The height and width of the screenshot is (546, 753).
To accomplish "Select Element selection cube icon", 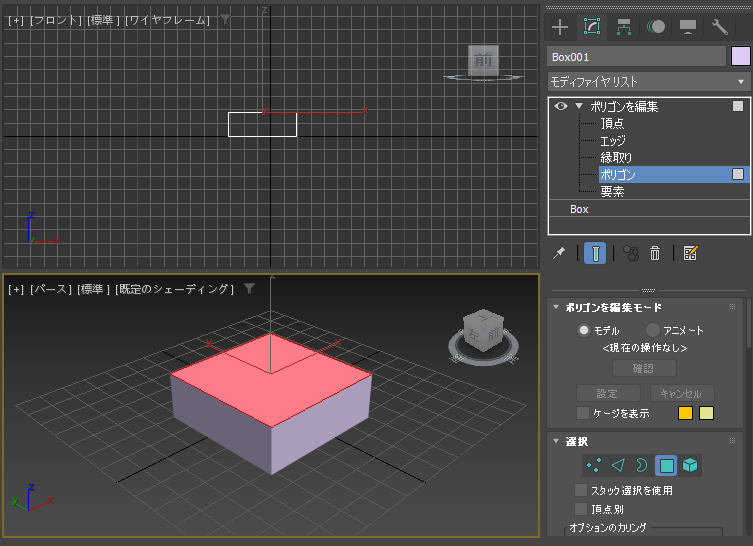I will click(x=690, y=465).
